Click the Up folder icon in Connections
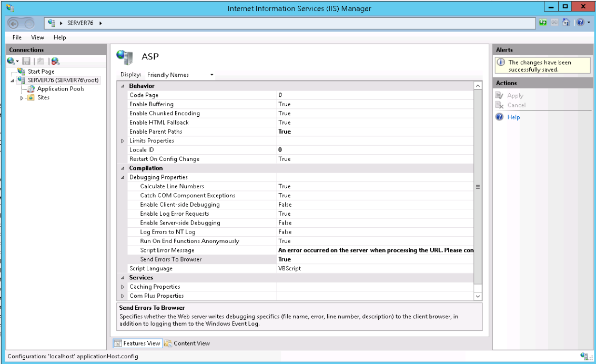596x364 pixels. [x=41, y=61]
